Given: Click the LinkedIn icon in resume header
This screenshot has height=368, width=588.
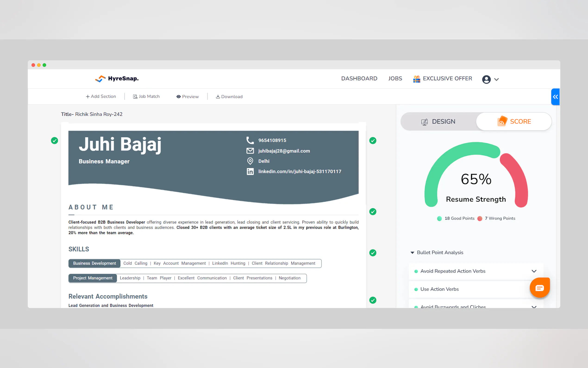Looking at the screenshot, I should (250, 171).
